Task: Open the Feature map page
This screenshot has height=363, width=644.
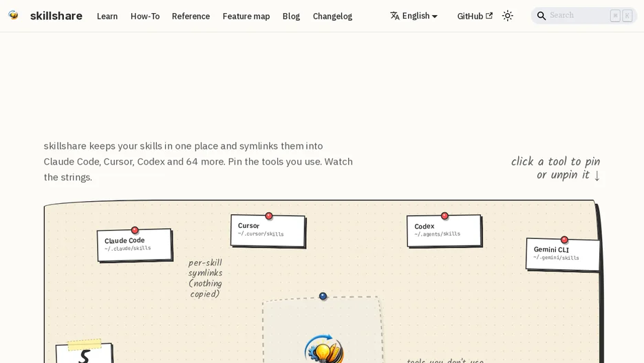Action: [246, 16]
